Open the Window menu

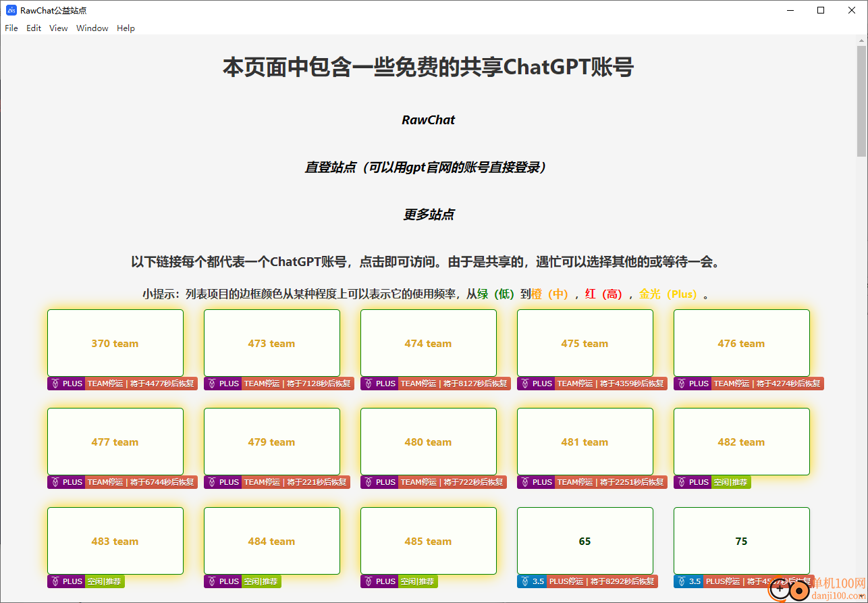pos(92,28)
